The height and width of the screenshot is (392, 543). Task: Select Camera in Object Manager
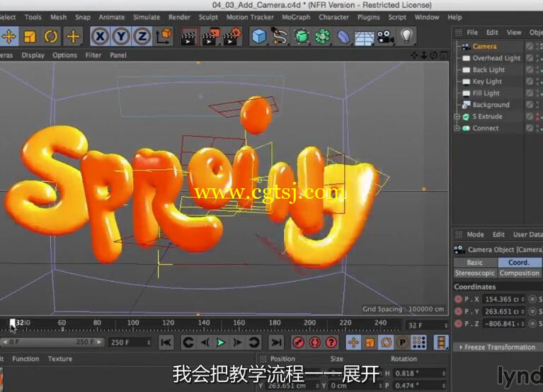tap(484, 47)
